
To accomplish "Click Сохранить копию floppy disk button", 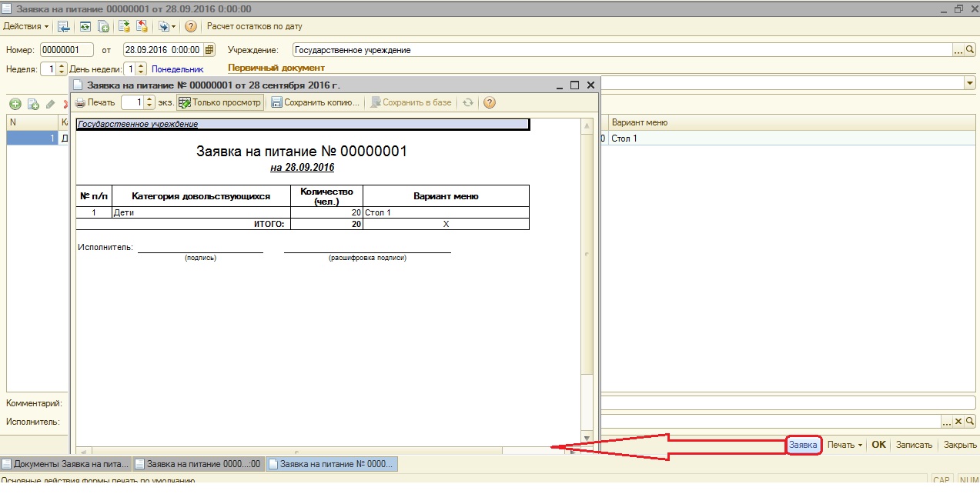I will 316,102.
